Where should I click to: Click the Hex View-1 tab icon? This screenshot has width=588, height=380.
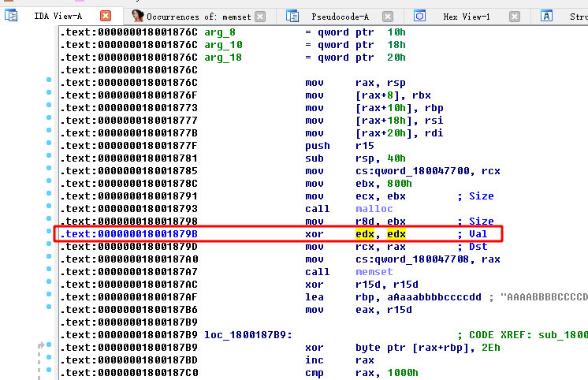[419, 16]
